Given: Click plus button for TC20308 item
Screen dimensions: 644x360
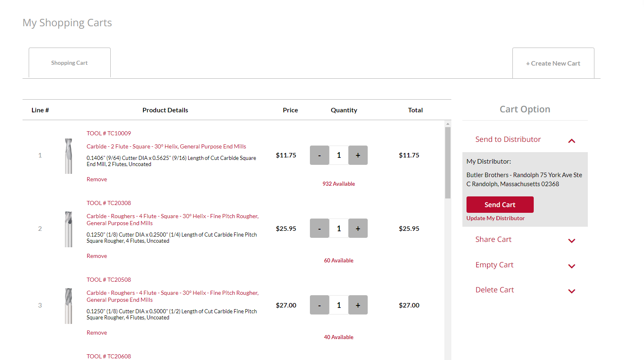Looking at the screenshot, I should (x=358, y=228).
